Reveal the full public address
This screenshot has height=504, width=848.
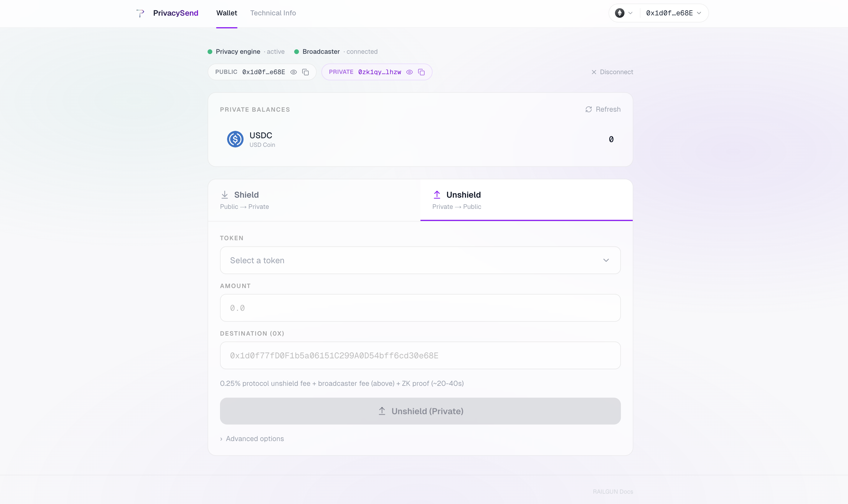pyautogui.click(x=294, y=72)
